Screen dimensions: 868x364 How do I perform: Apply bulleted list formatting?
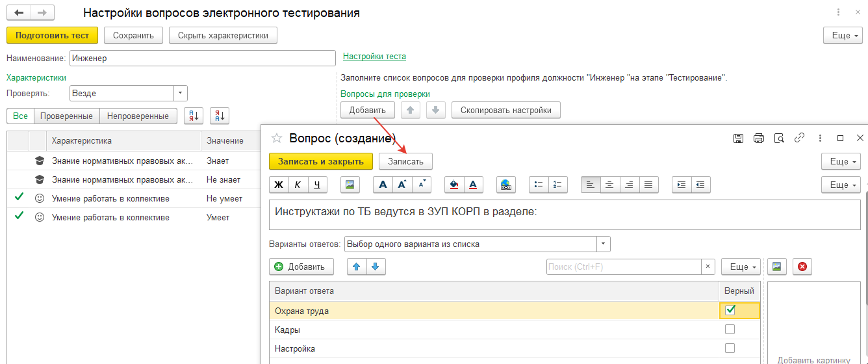pyautogui.click(x=539, y=185)
